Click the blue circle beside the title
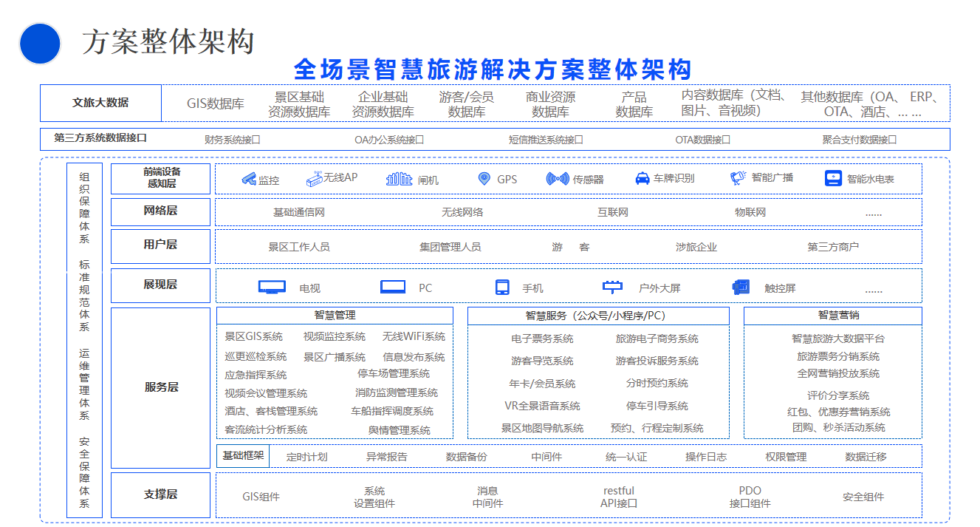Image resolution: width=980 pixels, height=527 pixels. click(40, 43)
